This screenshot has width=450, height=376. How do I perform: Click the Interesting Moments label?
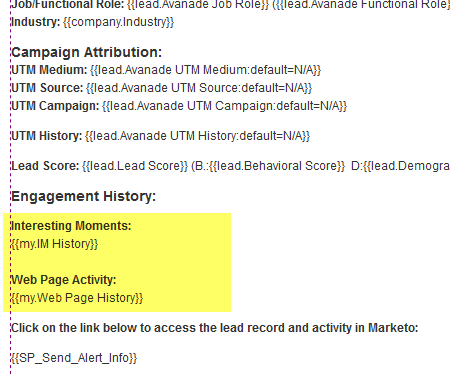click(71, 226)
